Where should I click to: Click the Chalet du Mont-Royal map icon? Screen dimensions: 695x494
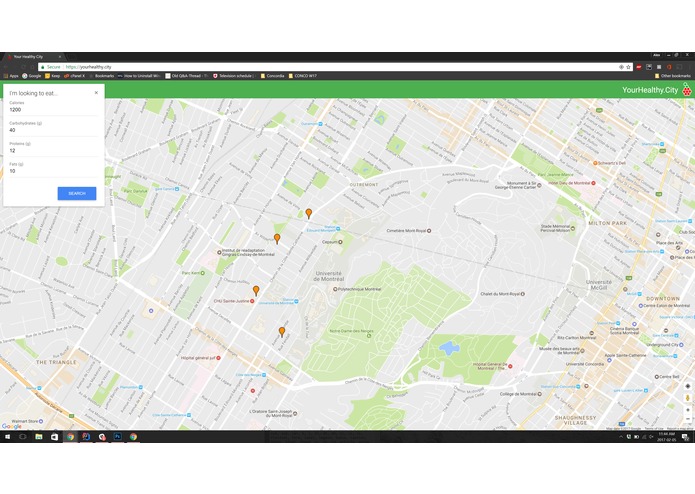coord(523,294)
